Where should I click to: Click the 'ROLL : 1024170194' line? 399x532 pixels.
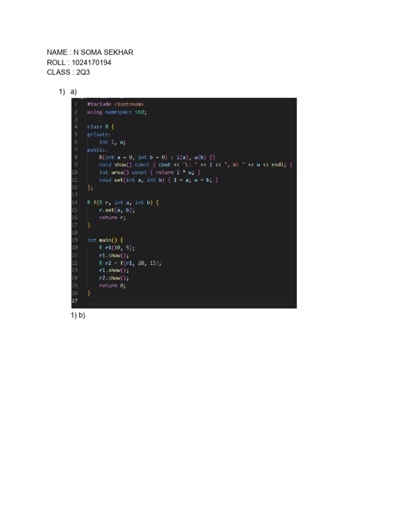(79, 62)
